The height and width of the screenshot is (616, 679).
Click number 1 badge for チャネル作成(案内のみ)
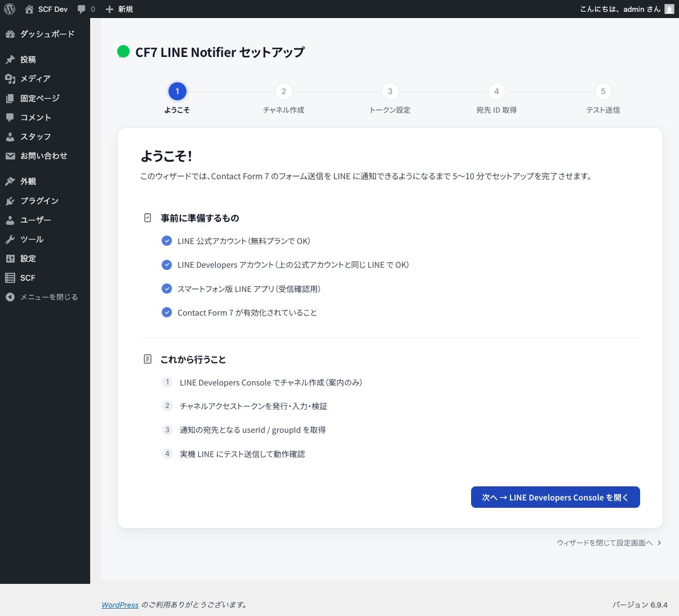167,382
